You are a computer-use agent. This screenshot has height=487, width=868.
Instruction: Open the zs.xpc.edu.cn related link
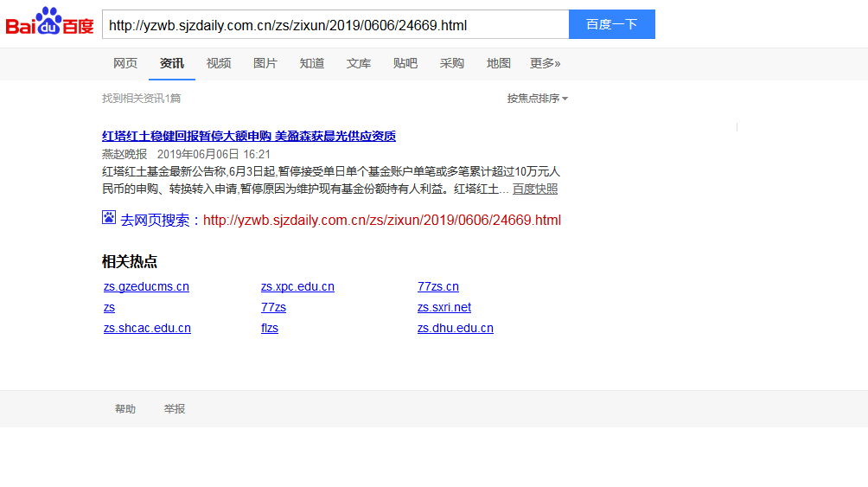(297, 287)
